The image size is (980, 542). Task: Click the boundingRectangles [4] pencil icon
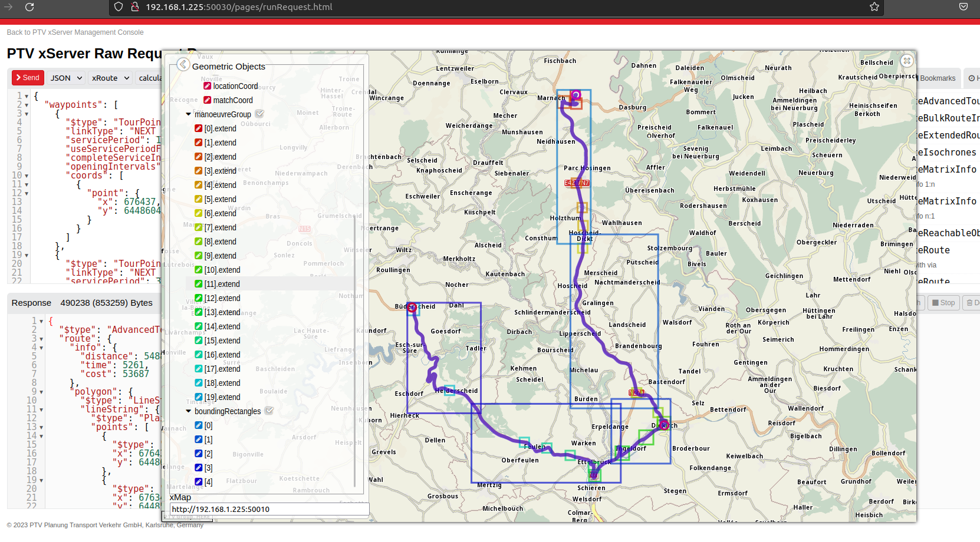[x=199, y=482]
